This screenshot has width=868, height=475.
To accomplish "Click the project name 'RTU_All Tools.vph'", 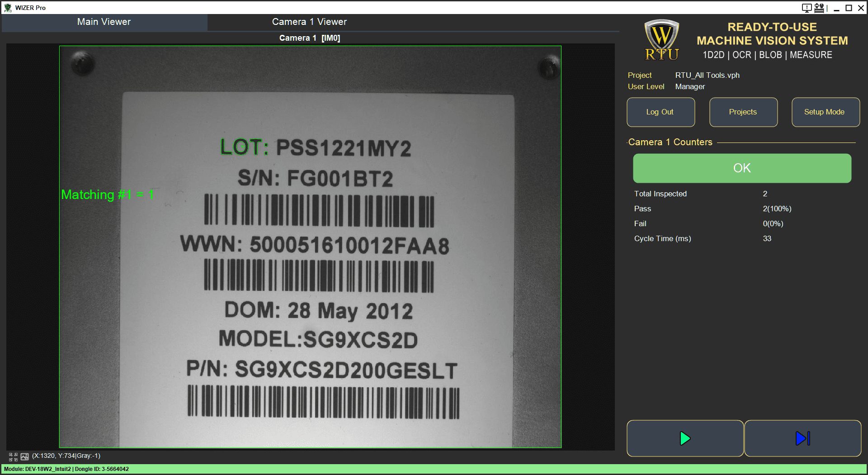I will pos(708,75).
